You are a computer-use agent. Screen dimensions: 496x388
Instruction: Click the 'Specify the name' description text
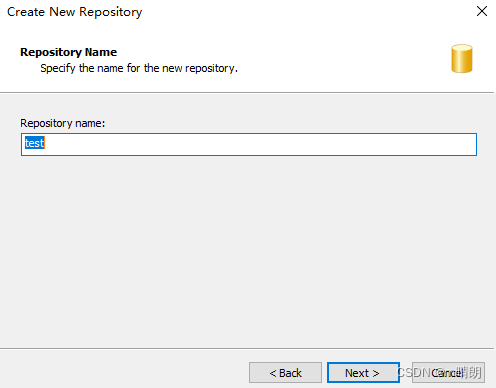(139, 68)
